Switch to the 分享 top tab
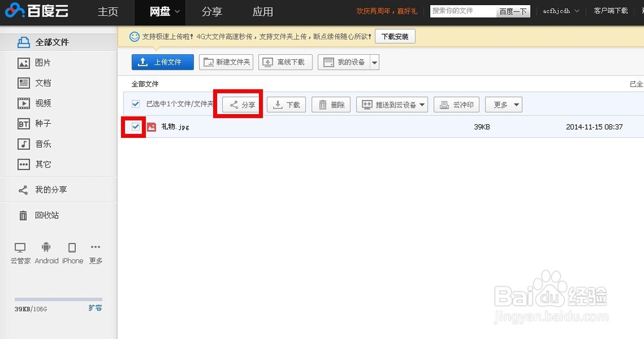The width and height of the screenshot is (644, 339). click(x=212, y=12)
